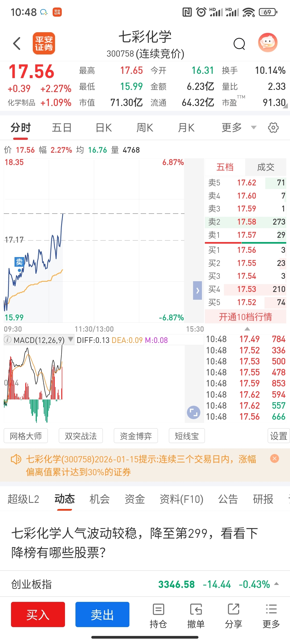Image resolution: width=290 pixels, height=644 pixels.
Task: Collapse trade list with up triangle
Action: click(x=247, y=329)
